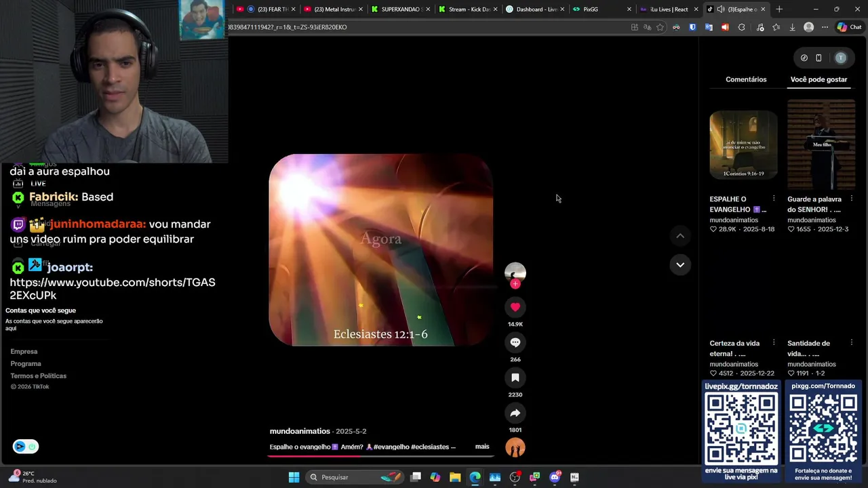Screen dimensions: 868x488
Task: Like the video with the heart icon
Action: coord(515,307)
